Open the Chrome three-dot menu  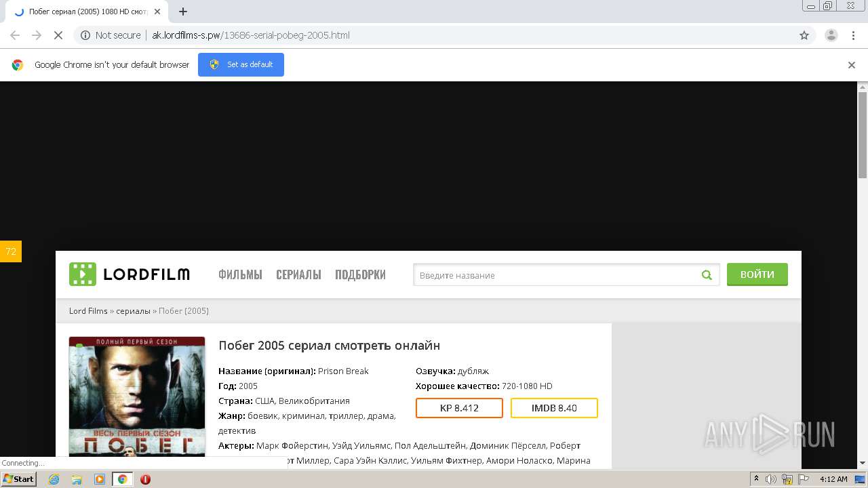tap(853, 35)
